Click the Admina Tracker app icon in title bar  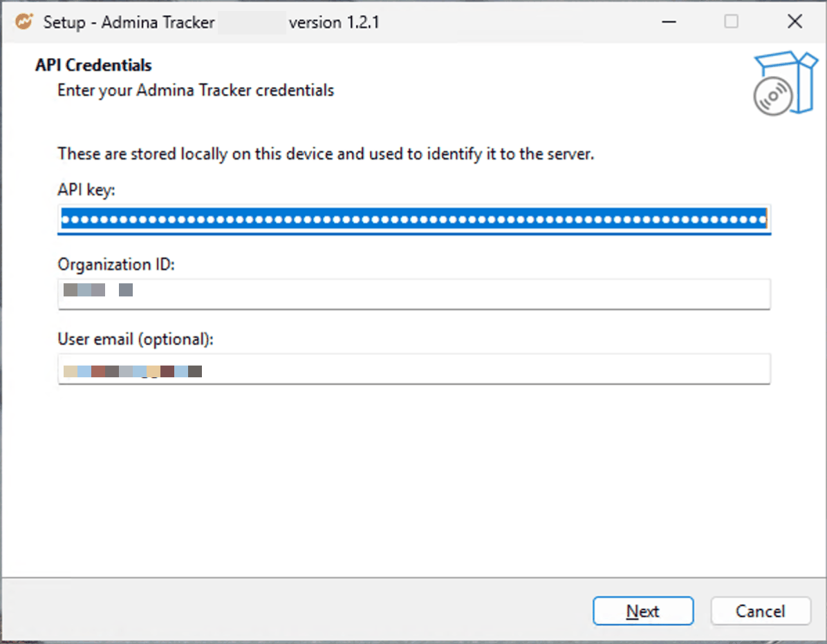coord(24,21)
